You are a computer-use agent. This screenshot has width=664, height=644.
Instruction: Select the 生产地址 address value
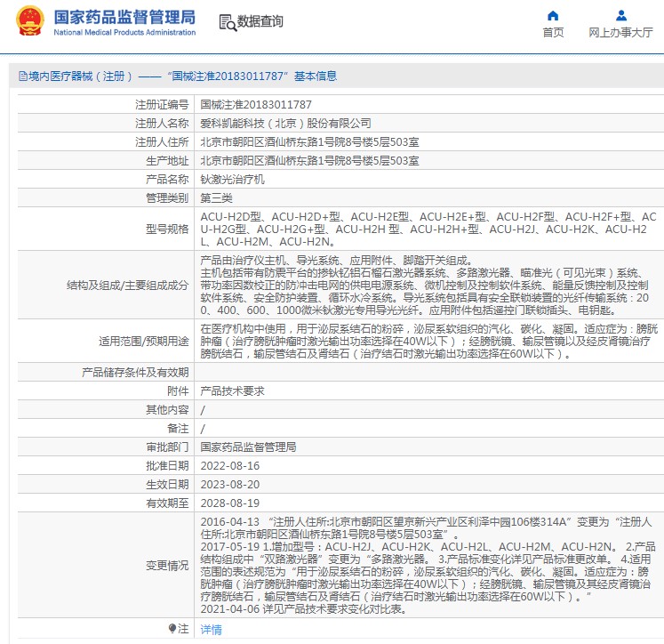pyautogui.click(x=309, y=161)
